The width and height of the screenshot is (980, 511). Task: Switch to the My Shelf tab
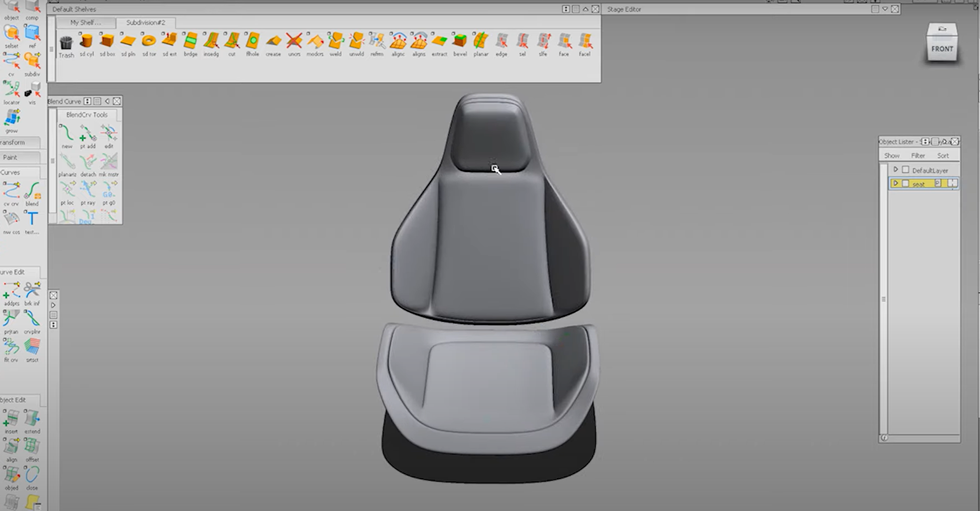[85, 23]
